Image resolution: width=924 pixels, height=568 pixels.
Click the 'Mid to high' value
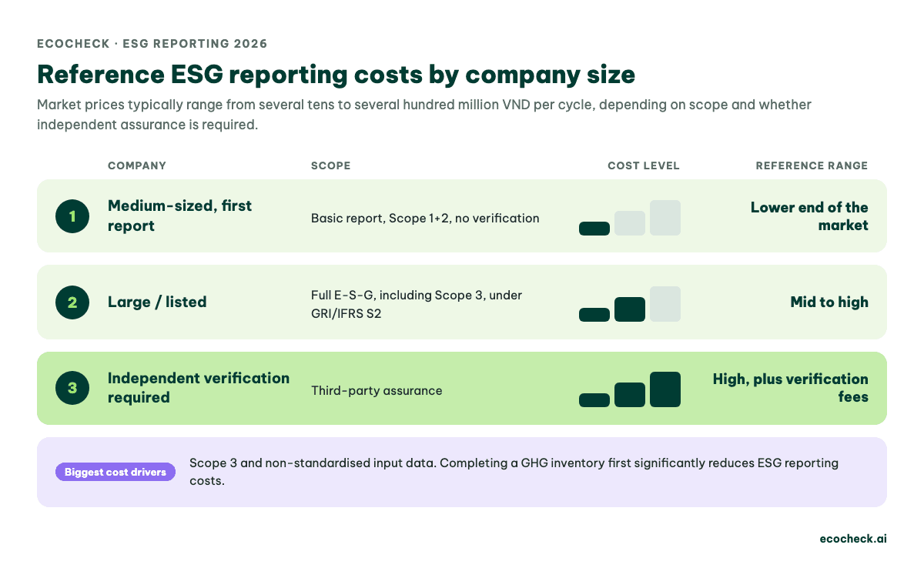click(x=829, y=302)
